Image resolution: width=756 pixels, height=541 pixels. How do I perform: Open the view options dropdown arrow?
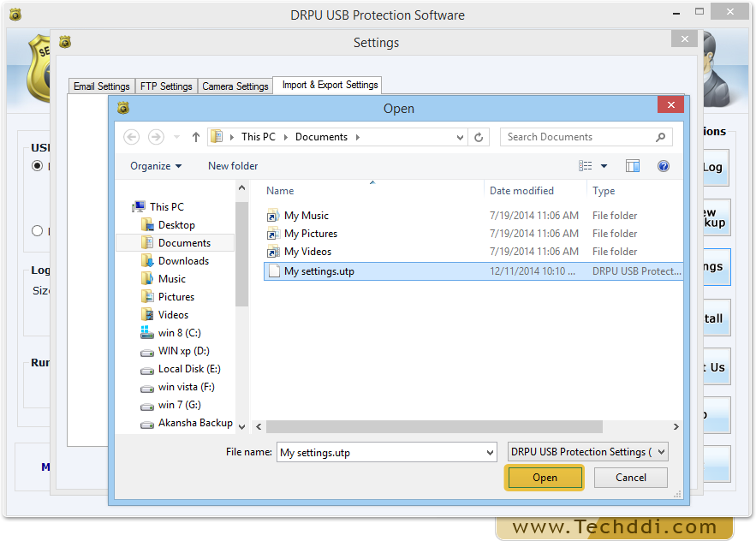(x=604, y=166)
